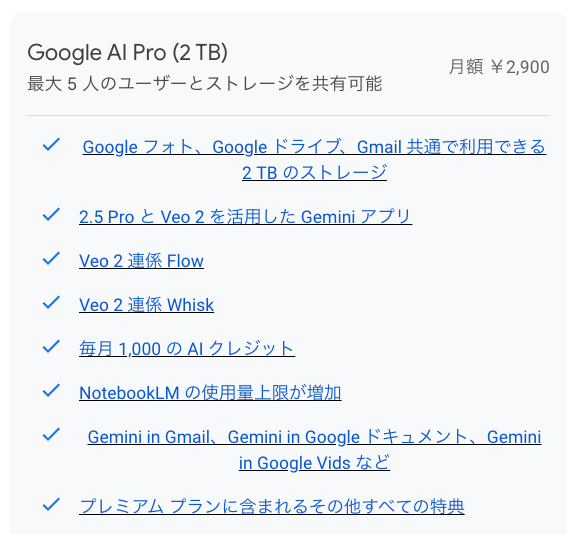Open the Gemini in Gmail、Google ドキュメント link
The height and width of the screenshot is (534, 587).
tap(314, 437)
